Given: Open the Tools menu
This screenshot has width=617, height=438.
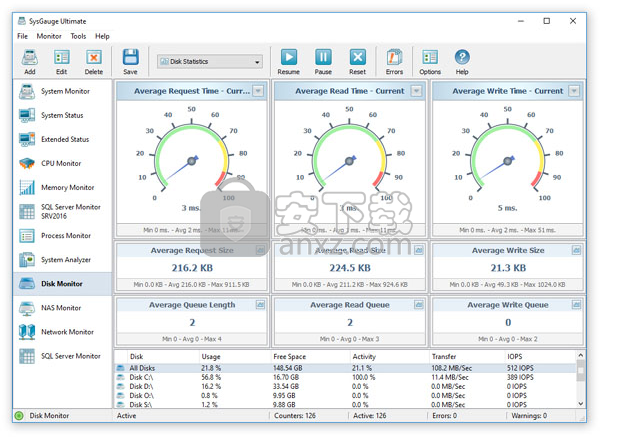Looking at the screenshot, I should [78, 36].
